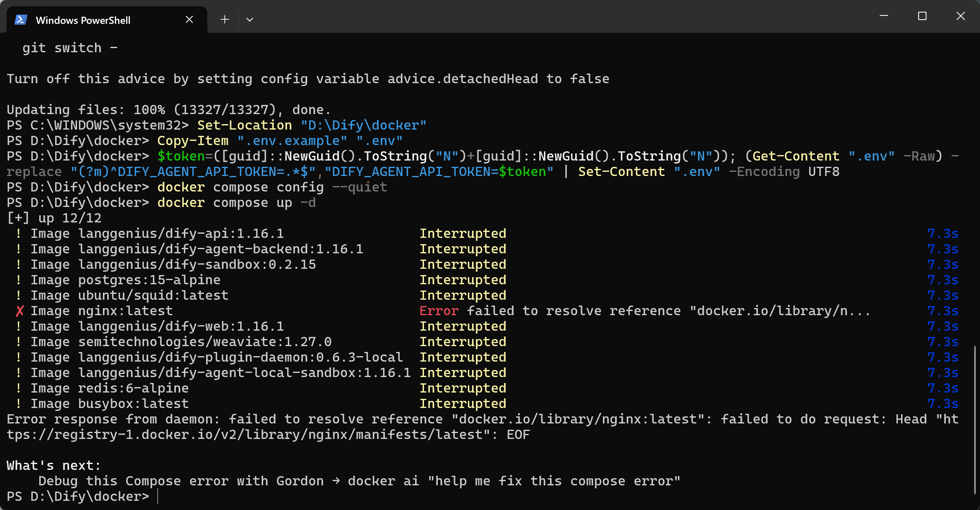Screen dimensions: 980x510
Task: Click the 'langgenius/dify-plugin-daemon:0.6.3-local' image name
Action: pos(241,357)
